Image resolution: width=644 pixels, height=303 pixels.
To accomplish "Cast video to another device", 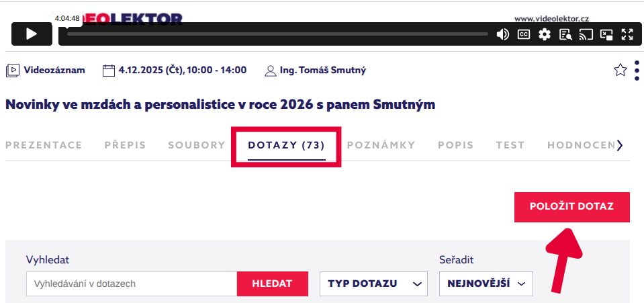I will (586, 34).
